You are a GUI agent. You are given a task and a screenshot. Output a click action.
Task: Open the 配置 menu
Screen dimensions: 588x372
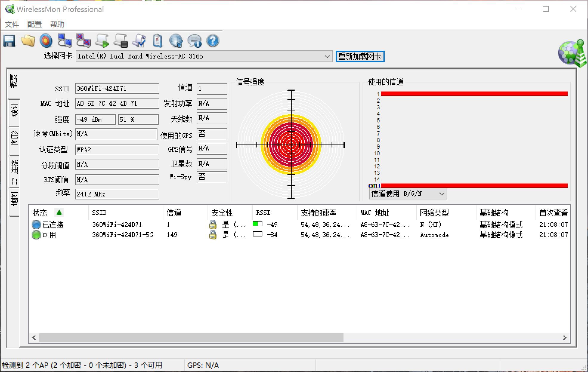pos(35,24)
